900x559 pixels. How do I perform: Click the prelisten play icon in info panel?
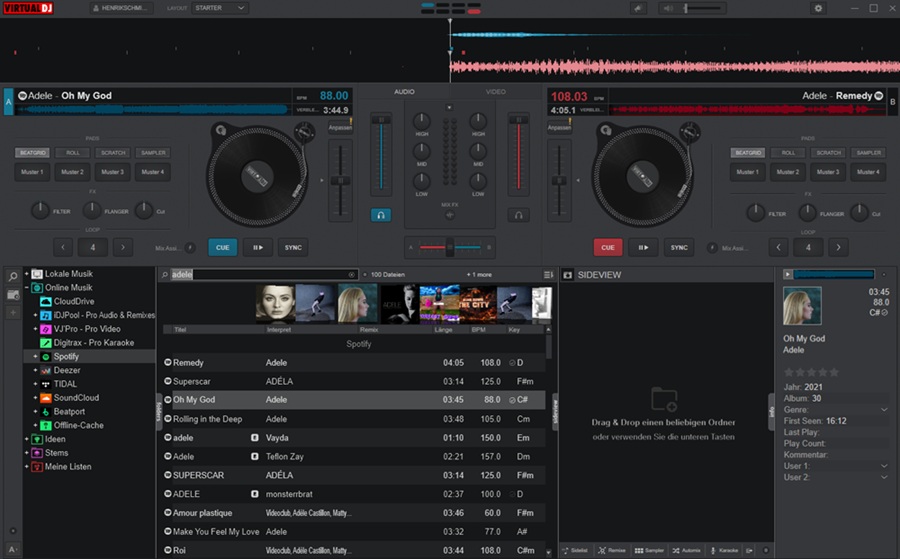pyautogui.click(x=788, y=274)
